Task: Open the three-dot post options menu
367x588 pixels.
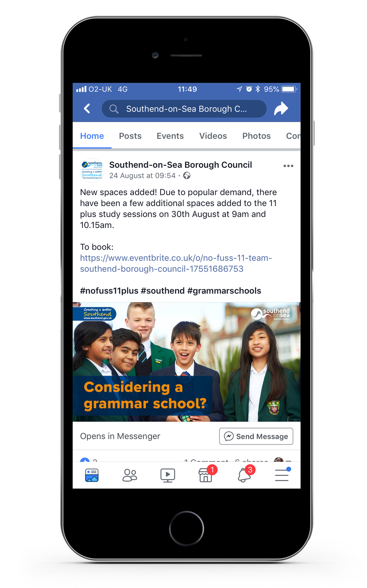Action: [x=288, y=166]
